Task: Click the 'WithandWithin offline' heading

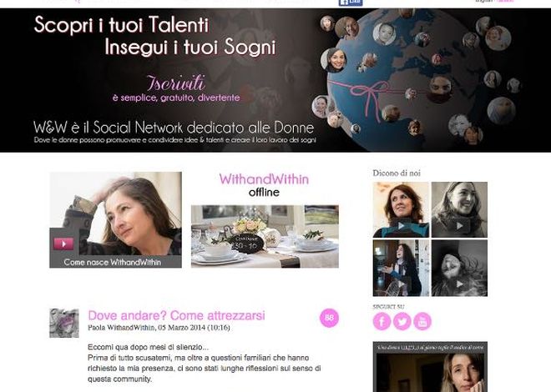Action: (265, 185)
